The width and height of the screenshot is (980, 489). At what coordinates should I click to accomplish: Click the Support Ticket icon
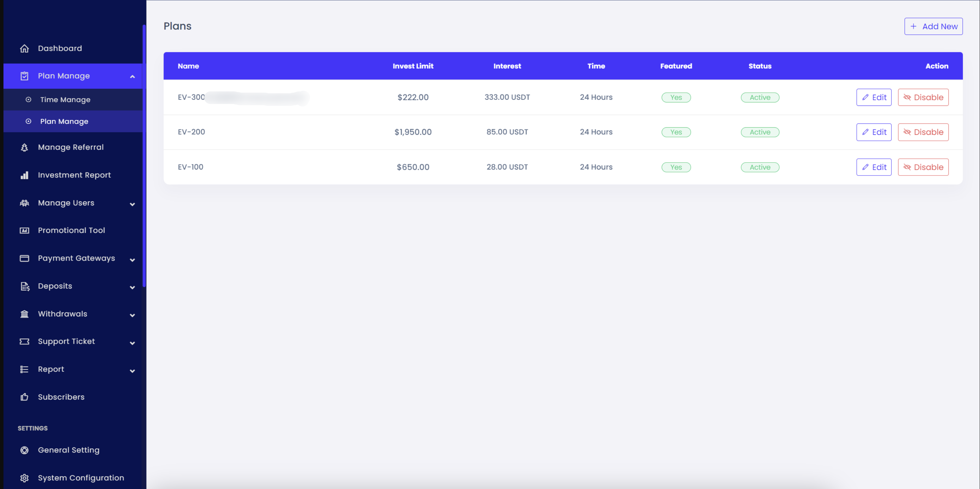click(24, 342)
